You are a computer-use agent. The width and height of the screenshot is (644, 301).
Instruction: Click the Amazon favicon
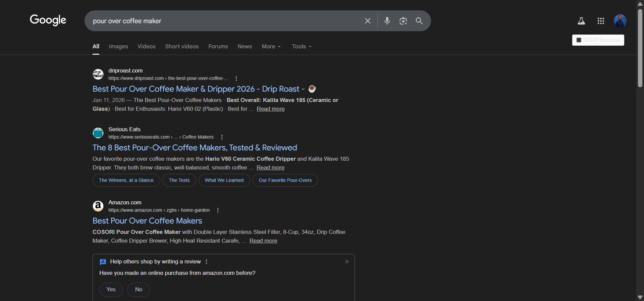[98, 206]
